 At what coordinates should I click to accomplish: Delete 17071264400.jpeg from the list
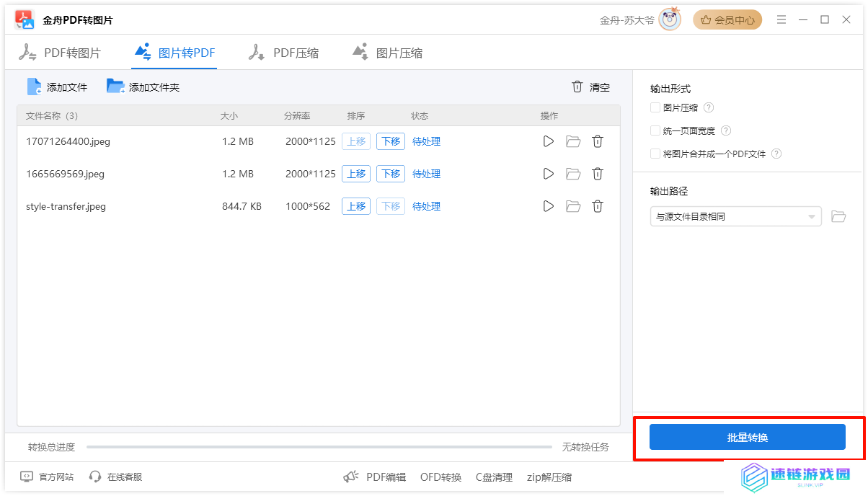[598, 141]
